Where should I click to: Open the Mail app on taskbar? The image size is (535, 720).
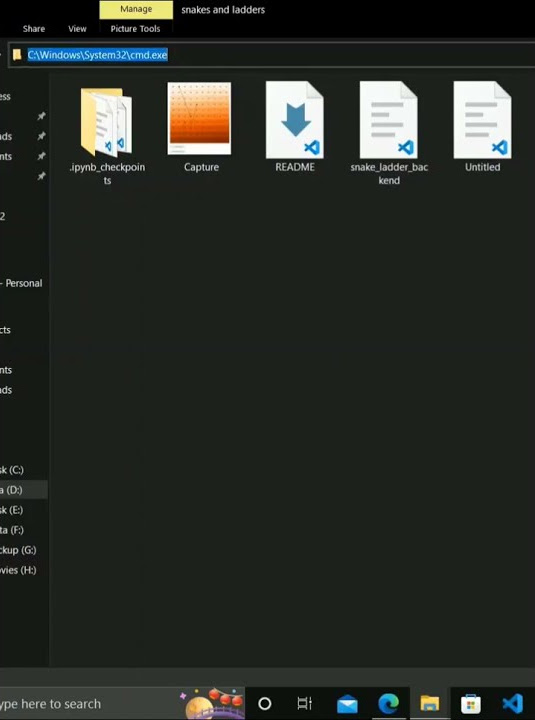[347, 704]
